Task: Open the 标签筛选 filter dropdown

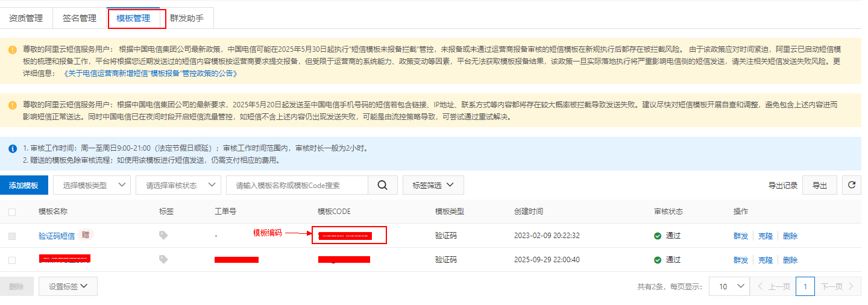Action: [433, 186]
